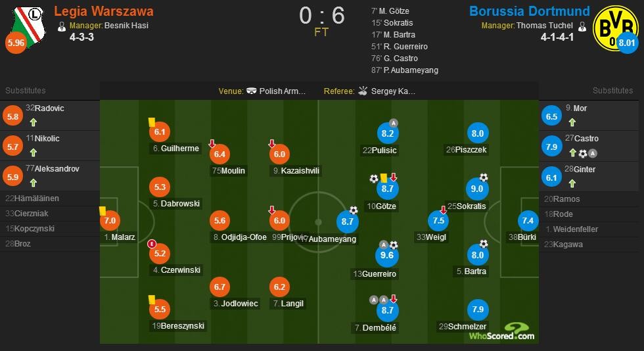
Task: Click the manager icon beside Besnik Hasi
Action: tap(62, 27)
